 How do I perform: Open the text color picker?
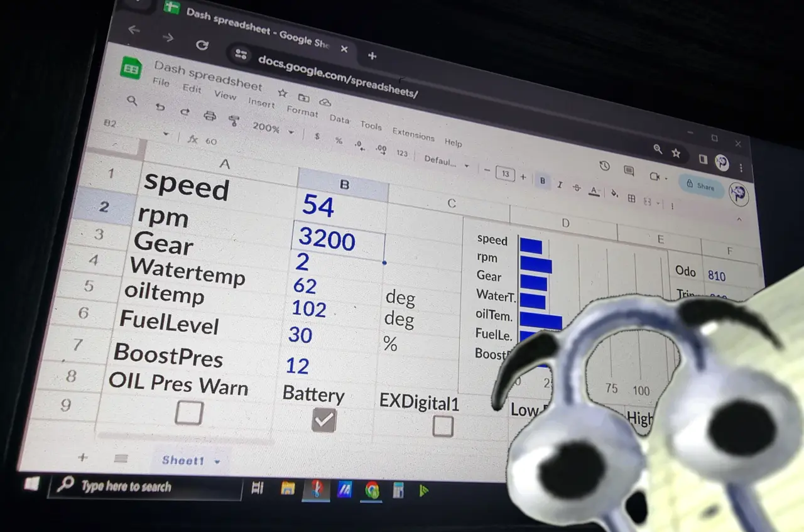pyautogui.click(x=594, y=191)
